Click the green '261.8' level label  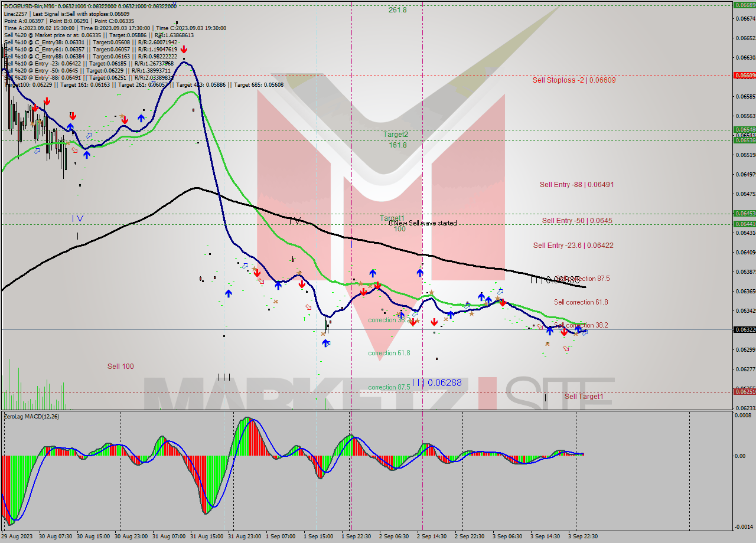[x=397, y=10]
